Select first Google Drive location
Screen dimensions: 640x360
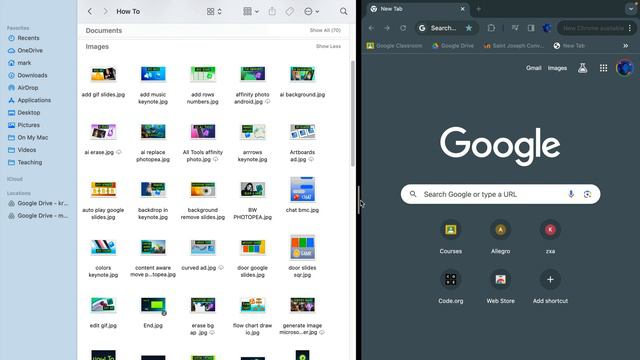(38, 203)
